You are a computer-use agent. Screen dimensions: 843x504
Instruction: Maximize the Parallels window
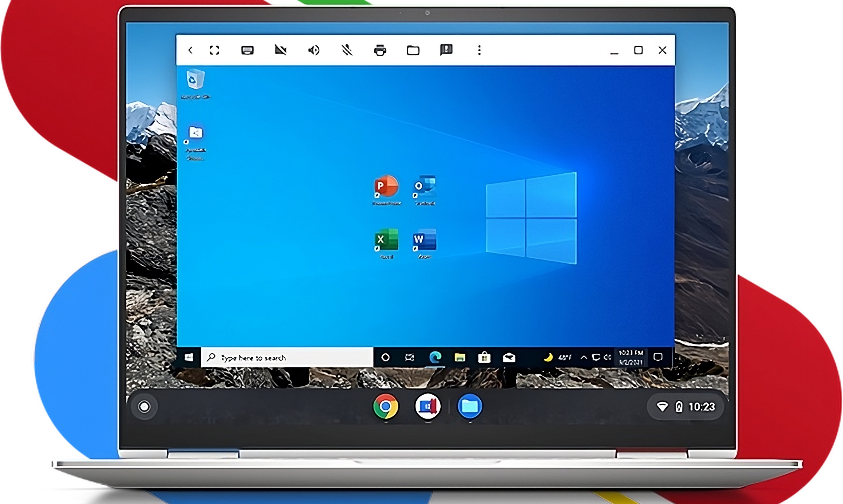tap(638, 50)
